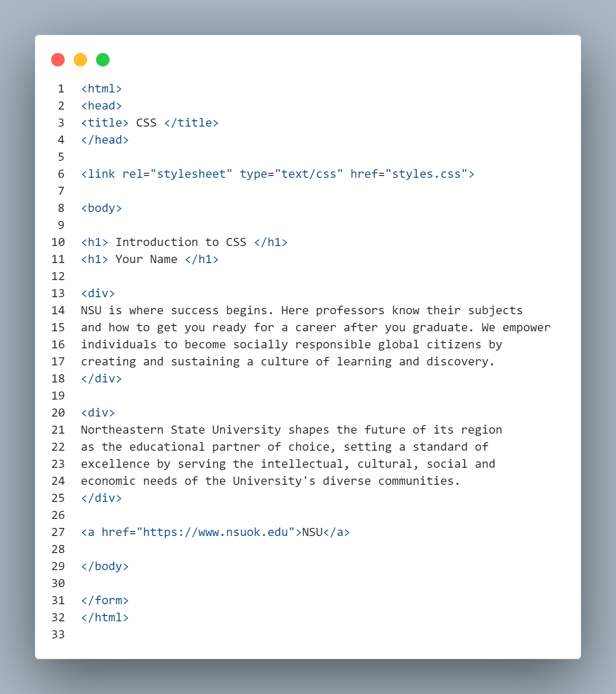
Task: Click the green maximize dot
Action: (103, 60)
